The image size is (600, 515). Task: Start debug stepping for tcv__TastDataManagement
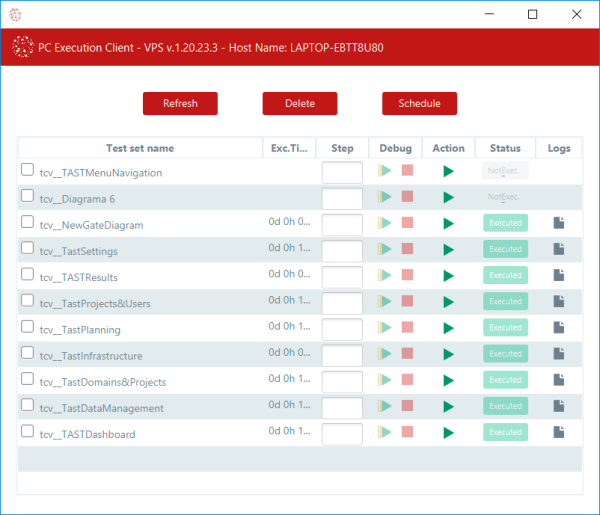click(x=385, y=406)
